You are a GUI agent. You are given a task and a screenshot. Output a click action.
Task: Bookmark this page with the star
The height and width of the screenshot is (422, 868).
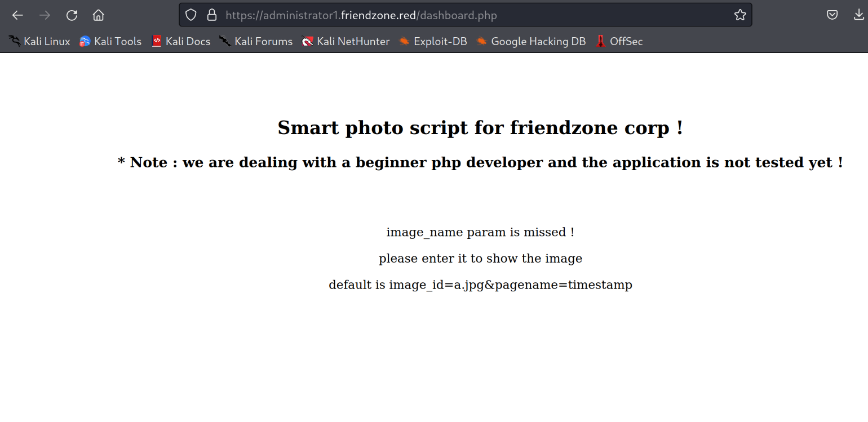click(x=740, y=15)
